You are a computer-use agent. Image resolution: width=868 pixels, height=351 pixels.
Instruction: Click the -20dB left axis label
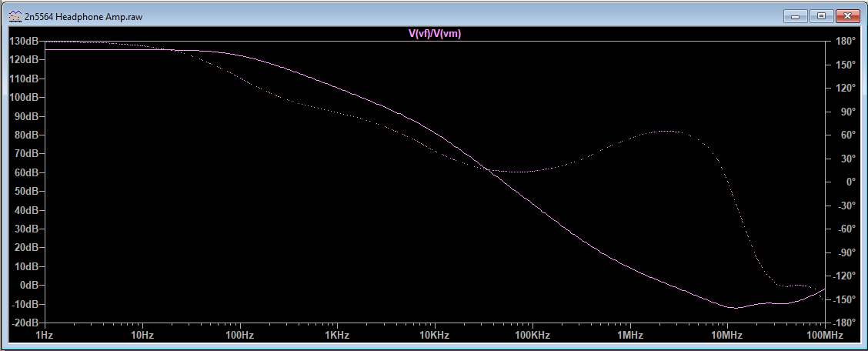(x=25, y=323)
